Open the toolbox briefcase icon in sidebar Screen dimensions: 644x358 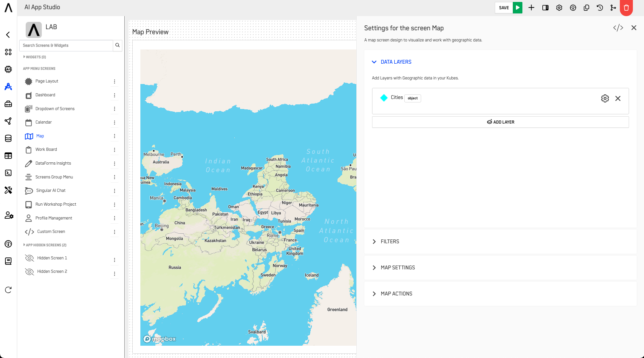[8, 104]
